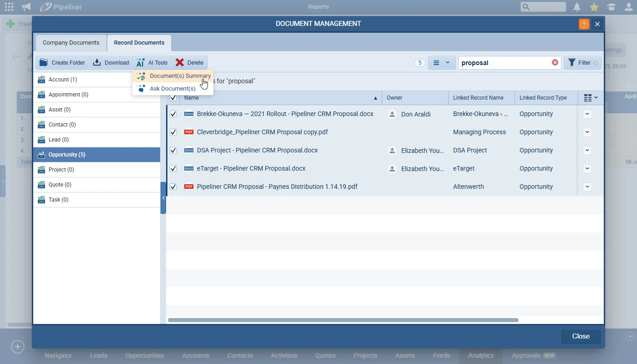Click Don Araldi's owner avatar

coord(392,114)
